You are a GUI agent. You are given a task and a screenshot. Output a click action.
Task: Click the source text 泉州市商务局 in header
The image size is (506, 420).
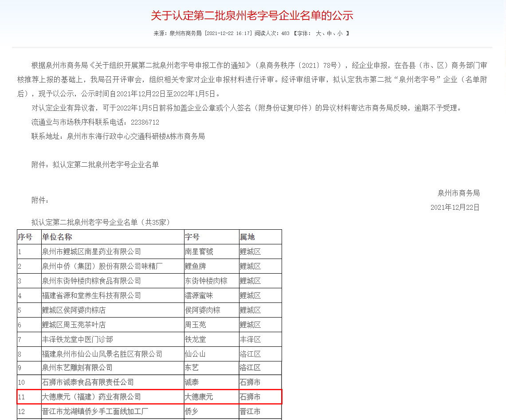[185, 33]
